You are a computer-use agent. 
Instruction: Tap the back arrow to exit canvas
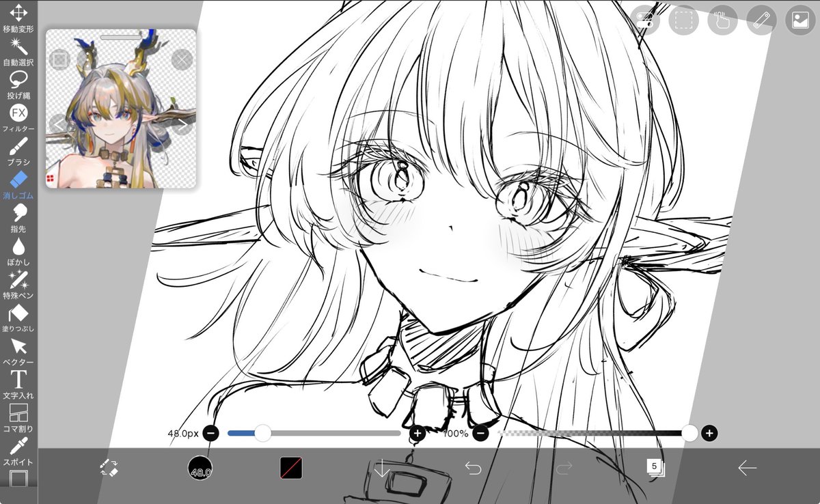click(x=747, y=468)
